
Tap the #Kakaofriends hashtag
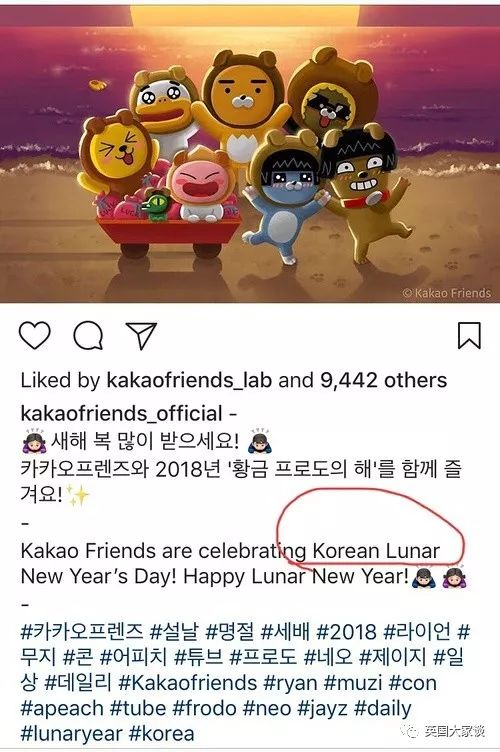187,683
